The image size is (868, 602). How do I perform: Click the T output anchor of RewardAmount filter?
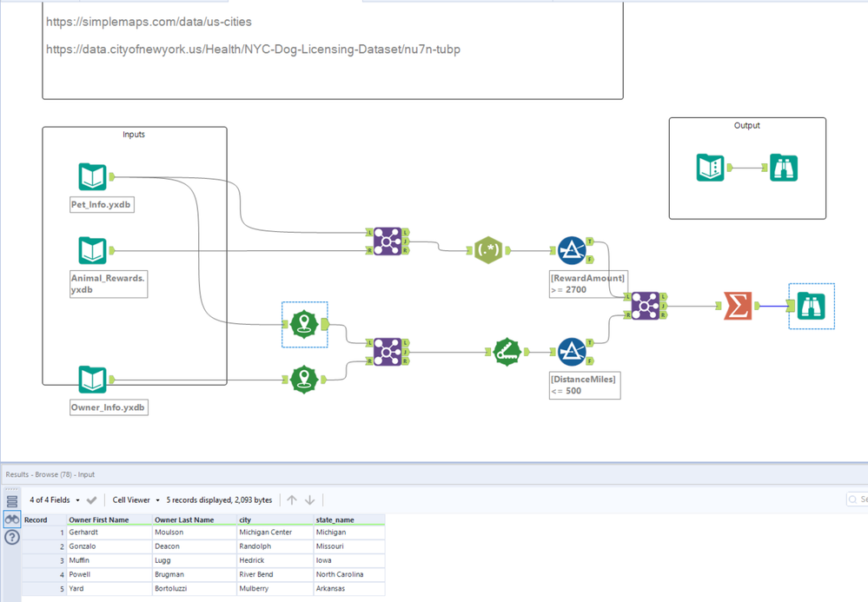[x=590, y=241]
